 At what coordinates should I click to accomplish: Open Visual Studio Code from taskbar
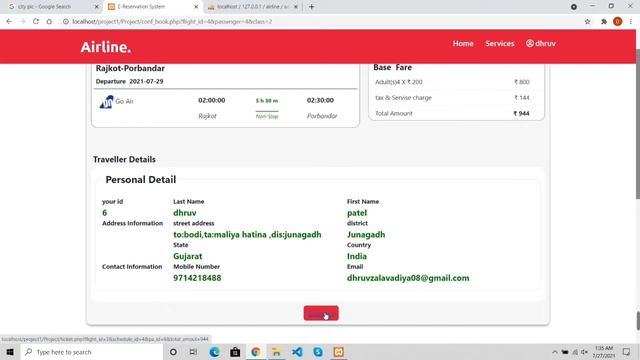click(297, 352)
